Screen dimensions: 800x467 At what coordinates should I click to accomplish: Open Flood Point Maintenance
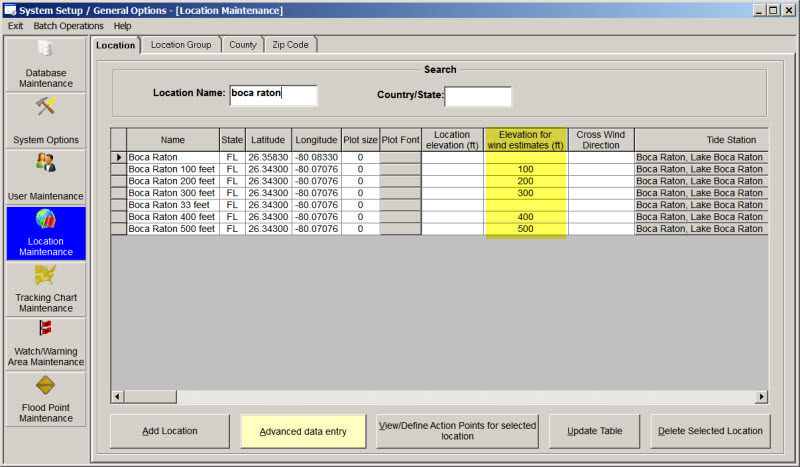[46, 399]
